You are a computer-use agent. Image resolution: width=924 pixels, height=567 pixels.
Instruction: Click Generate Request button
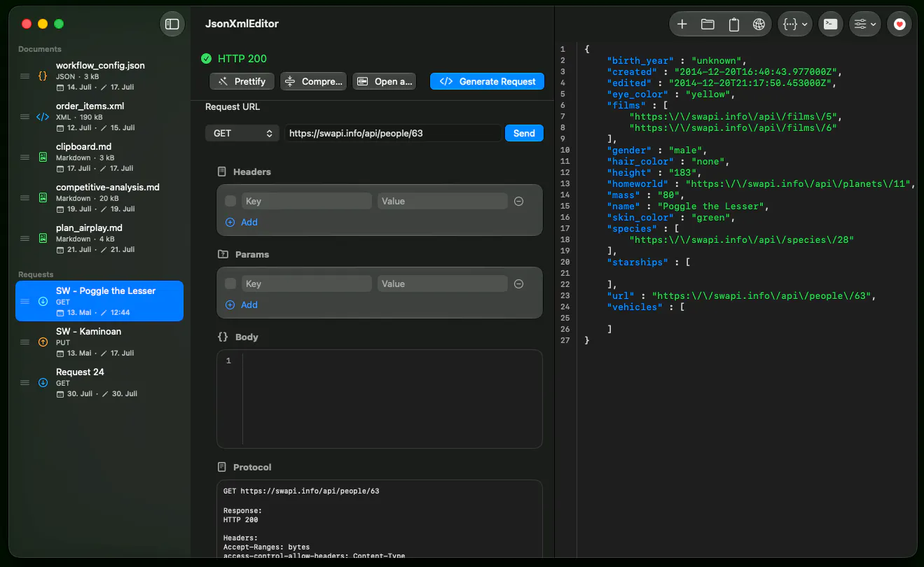coord(487,81)
